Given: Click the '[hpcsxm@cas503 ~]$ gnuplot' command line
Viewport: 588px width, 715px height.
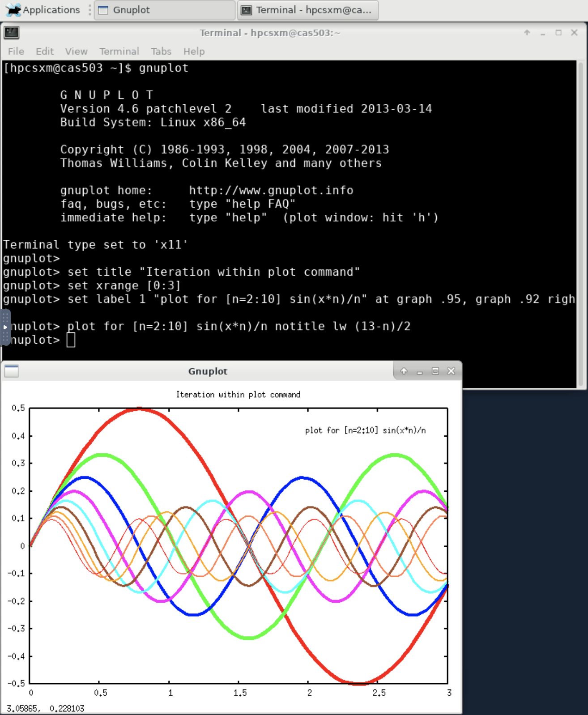Looking at the screenshot, I should pyautogui.click(x=96, y=68).
